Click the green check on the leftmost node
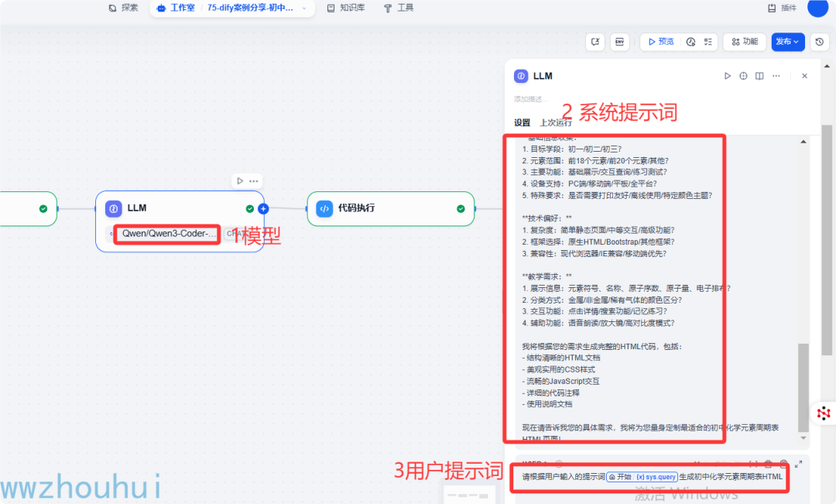Image resolution: width=836 pixels, height=504 pixels. (x=43, y=208)
